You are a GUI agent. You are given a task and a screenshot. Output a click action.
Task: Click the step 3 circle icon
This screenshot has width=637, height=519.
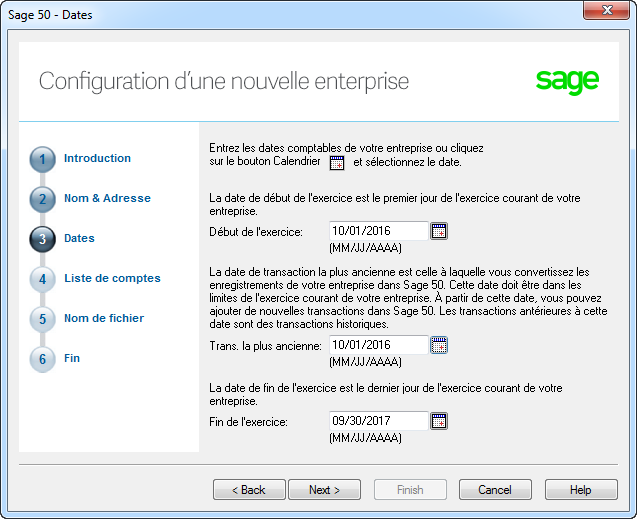pos(42,239)
